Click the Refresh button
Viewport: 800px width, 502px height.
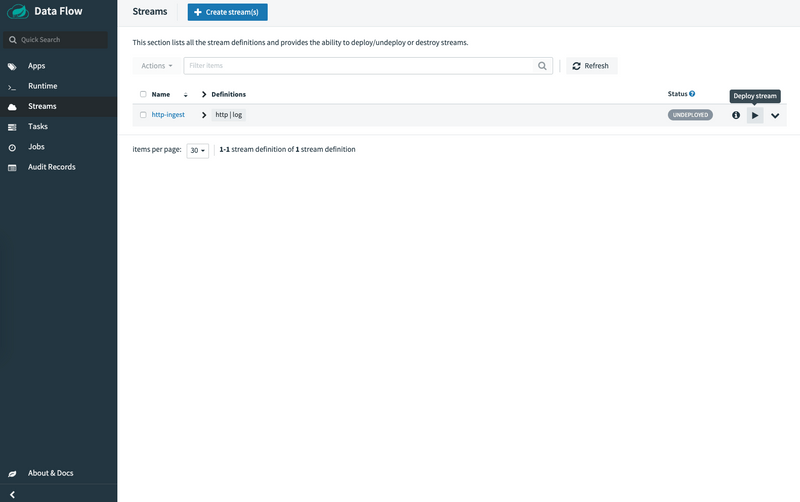591,66
